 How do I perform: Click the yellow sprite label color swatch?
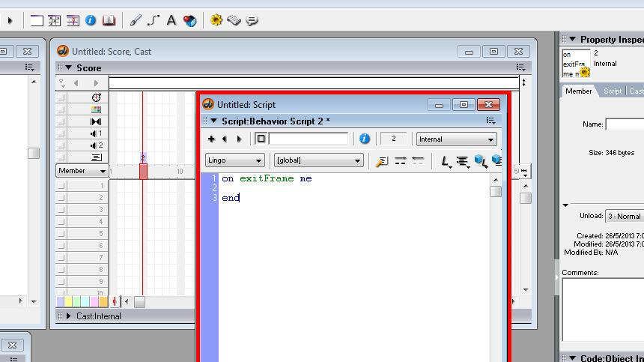point(69,302)
